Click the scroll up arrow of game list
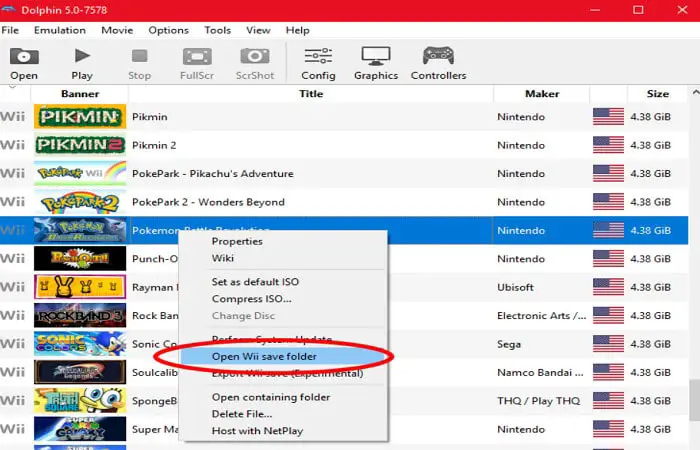 click(696, 92)
